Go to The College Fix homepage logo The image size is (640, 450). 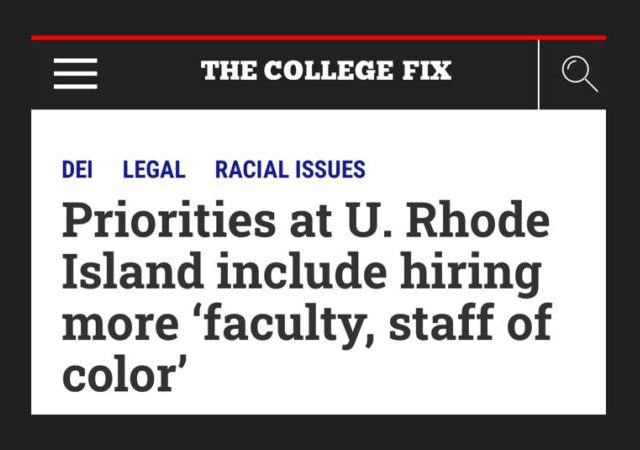pyautogui.click(x=326, y=70)
